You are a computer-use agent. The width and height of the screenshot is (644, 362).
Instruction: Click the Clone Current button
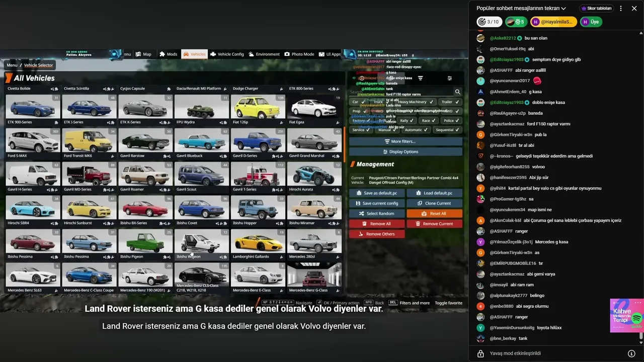[434, 203]
